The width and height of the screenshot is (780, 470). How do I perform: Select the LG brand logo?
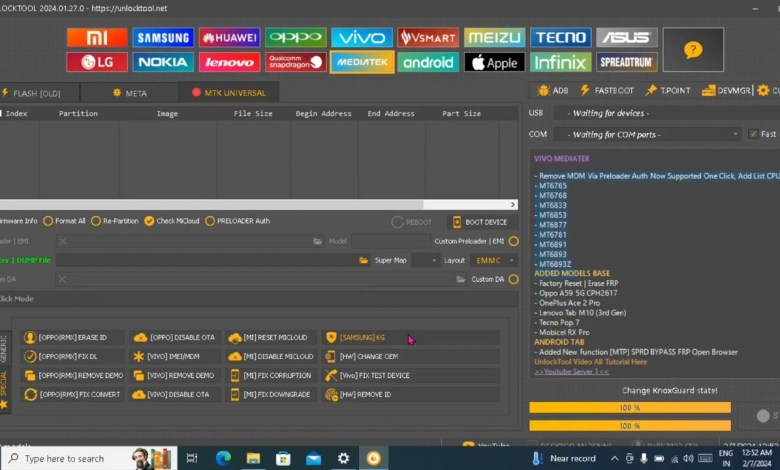pyautogui.click(x=97, y=62)
